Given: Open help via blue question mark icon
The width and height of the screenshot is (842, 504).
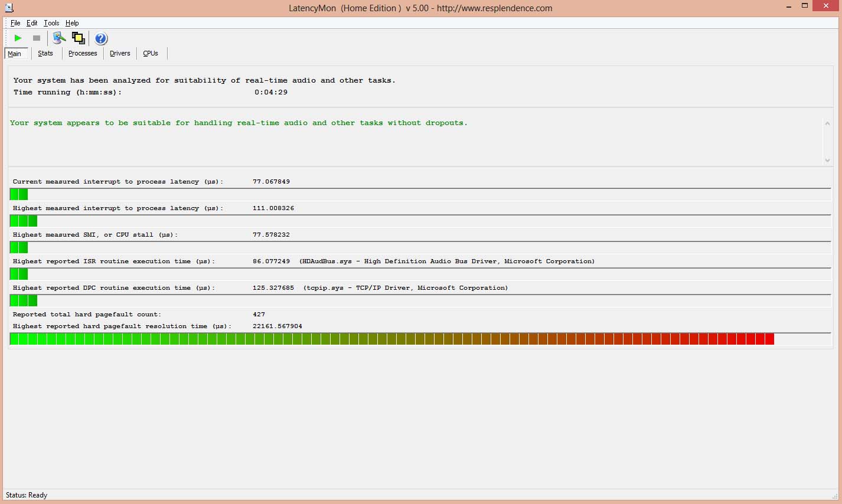Looking at the screenshot, I should [x=101, y=38].
